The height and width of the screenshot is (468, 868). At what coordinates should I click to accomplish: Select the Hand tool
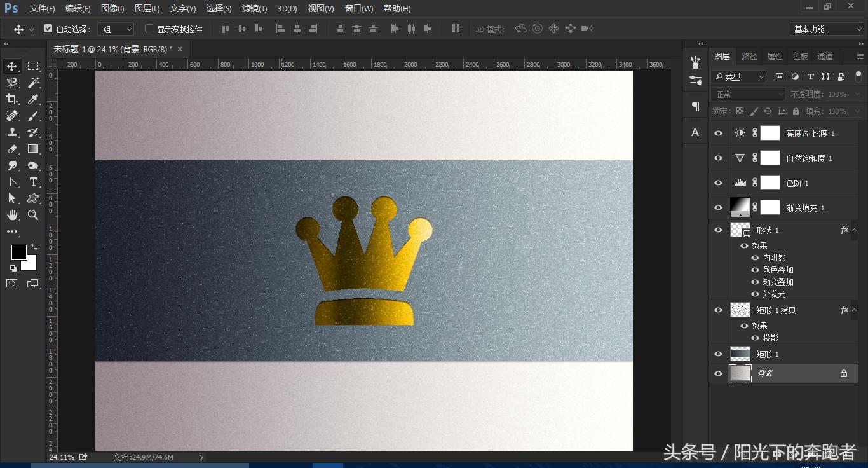(x=12, y=215)
